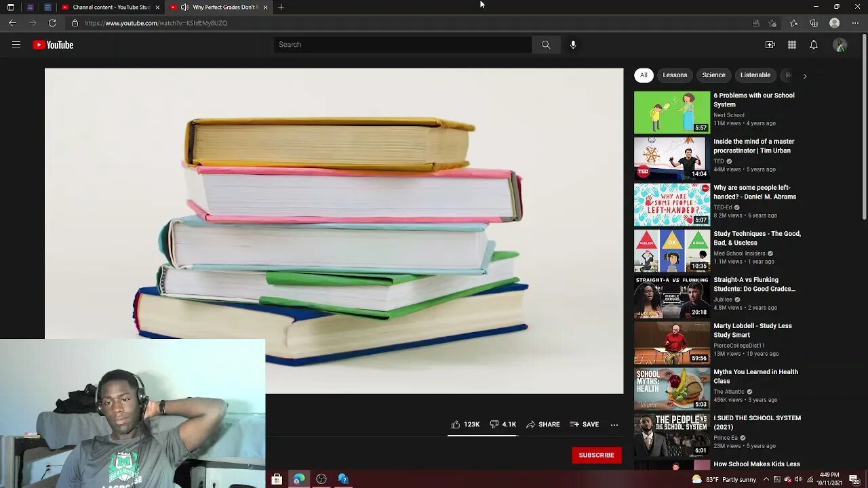Select the All filter chip
Viewport: 868px width, 488px height.
click(x=644, y=75)
